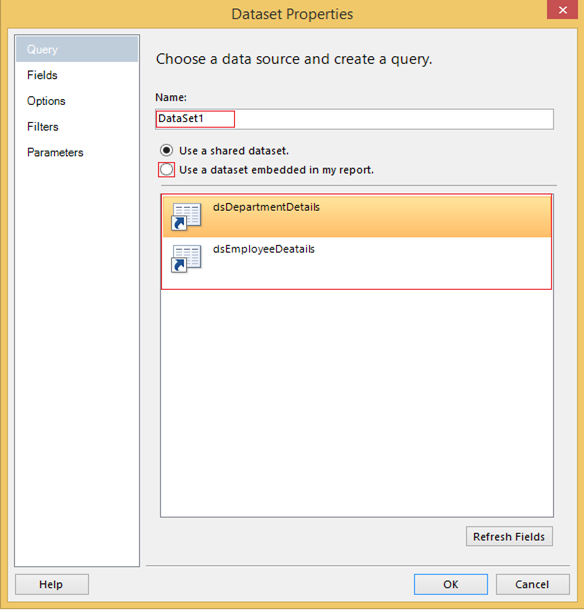
Task: Click the empty area of the dataset list
Action: (x=356, y=402)
